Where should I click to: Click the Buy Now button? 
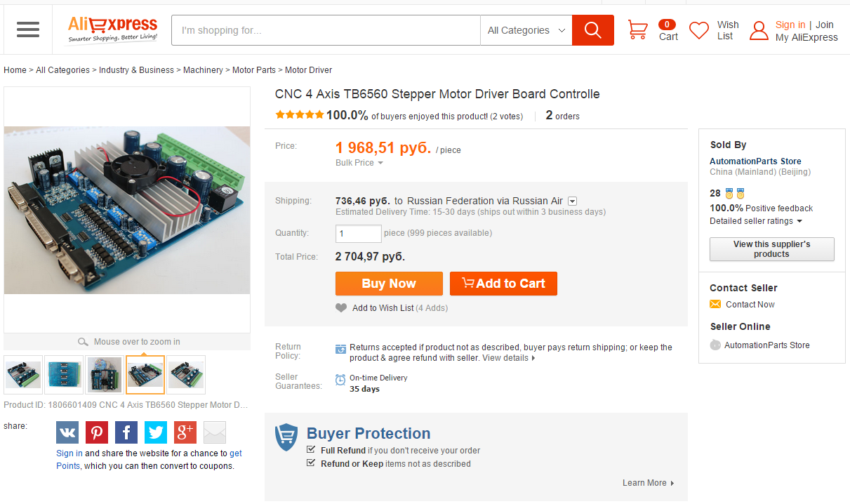point(389,284)
